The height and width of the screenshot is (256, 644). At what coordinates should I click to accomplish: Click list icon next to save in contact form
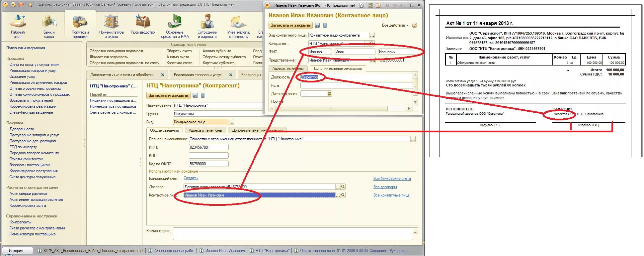coord(325,25)
